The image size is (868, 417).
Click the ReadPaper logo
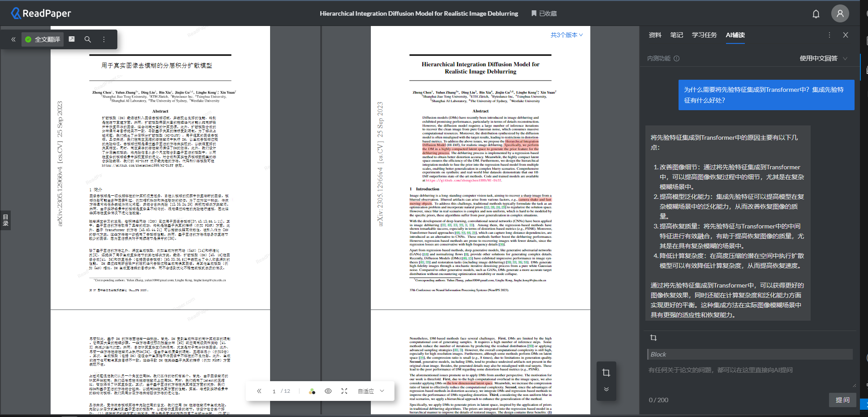point(40,13)
